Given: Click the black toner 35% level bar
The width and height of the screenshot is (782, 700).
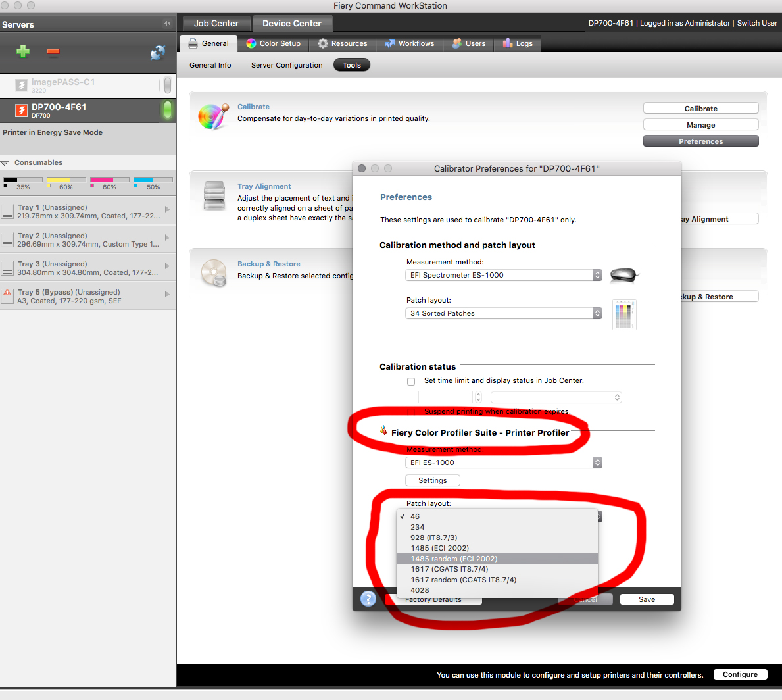Looking at the screenshot, I should coord(23,180).
